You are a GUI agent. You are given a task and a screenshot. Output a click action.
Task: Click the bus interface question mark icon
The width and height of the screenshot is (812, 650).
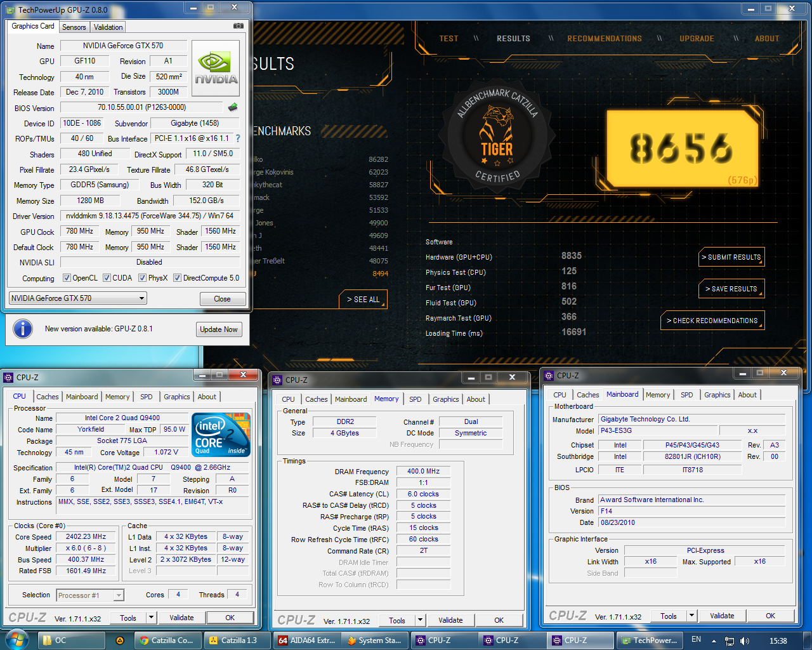click(238, 138)
